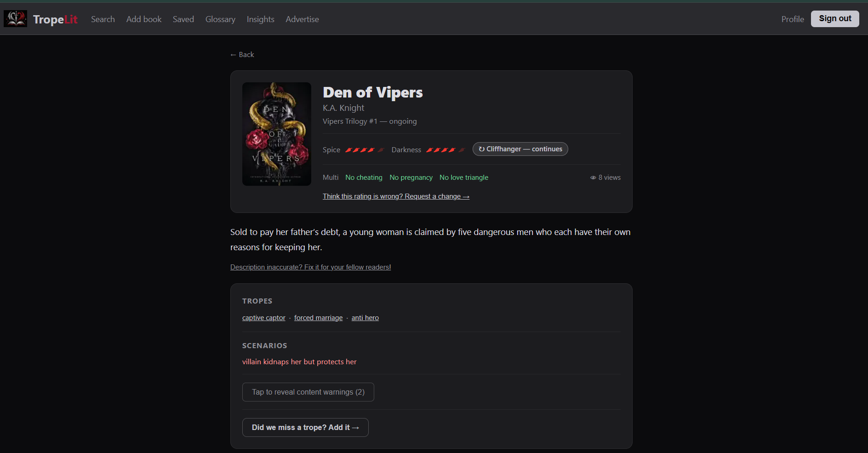The width and height of the screenshot is (868, 453).
Task: Click the description inaccurate fix link
Action: [x=311, y=267]
